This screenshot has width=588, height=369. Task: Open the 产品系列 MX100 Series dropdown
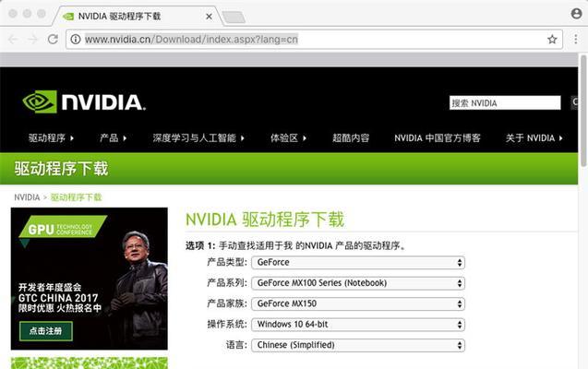(358, 283)
